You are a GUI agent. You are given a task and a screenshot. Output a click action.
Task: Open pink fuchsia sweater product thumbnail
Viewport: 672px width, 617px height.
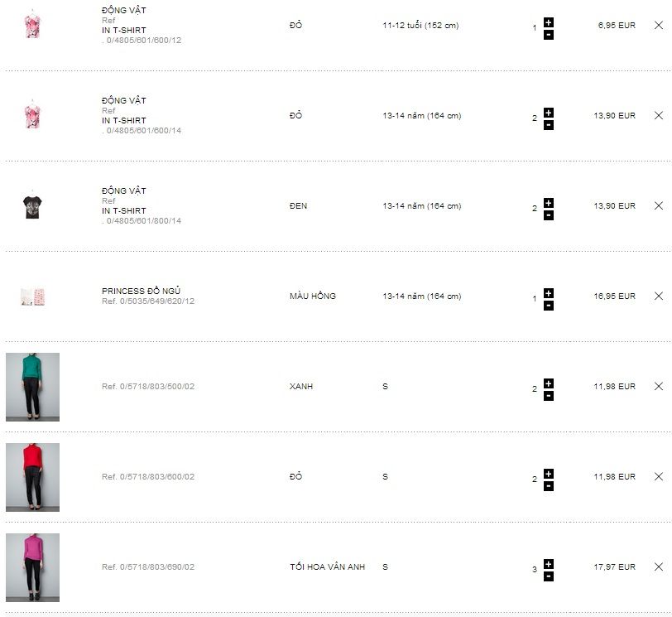(x=32, y=567)
